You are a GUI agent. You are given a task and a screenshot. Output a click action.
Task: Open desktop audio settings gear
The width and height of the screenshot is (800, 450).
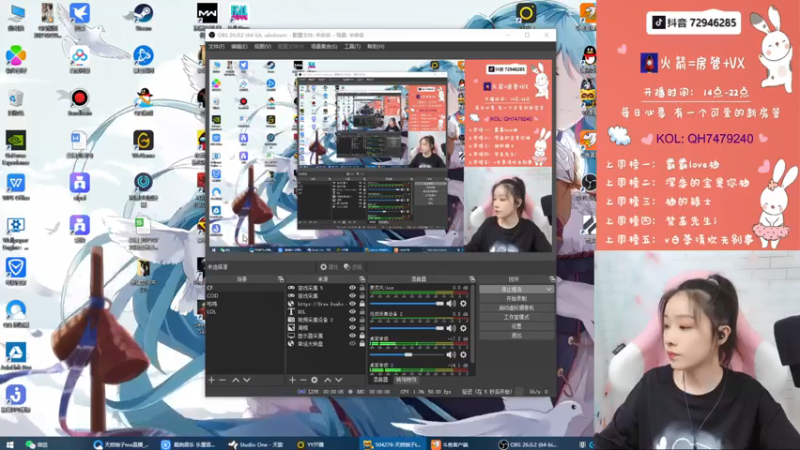pyautogui.click(x=463, y=355)
